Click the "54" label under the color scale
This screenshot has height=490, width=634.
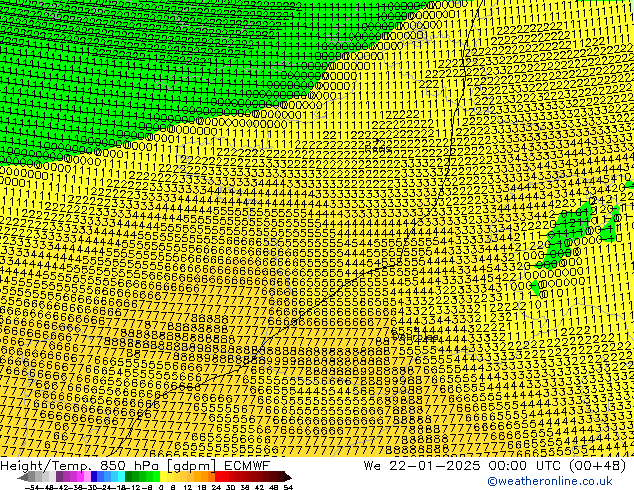tap(288, 487)
